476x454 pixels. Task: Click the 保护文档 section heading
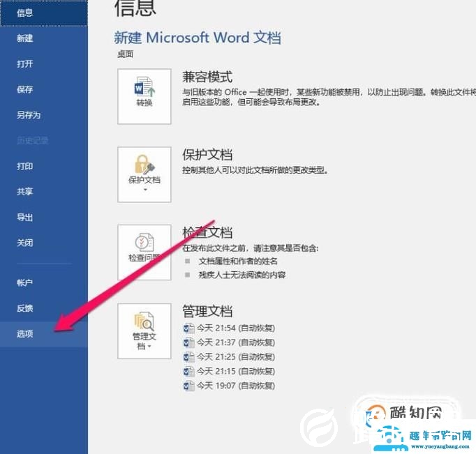207,155
